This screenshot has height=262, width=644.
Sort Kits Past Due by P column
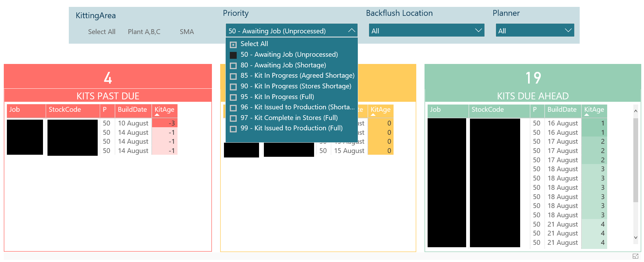(107, 111)
